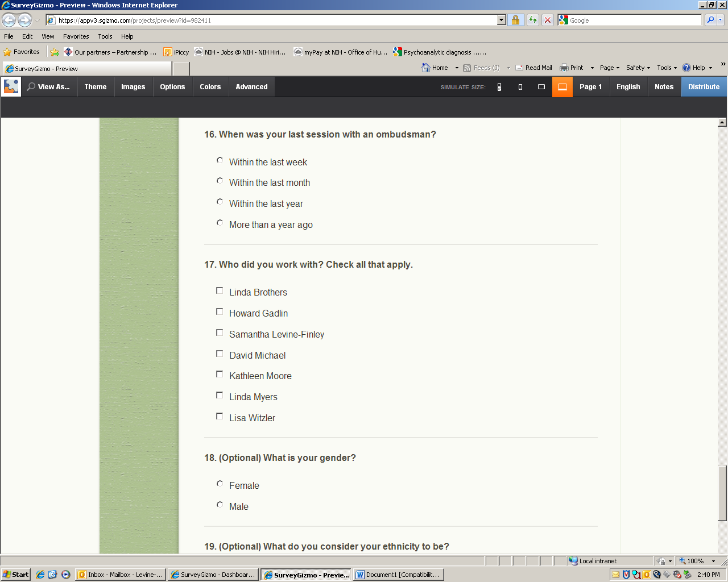Click the browser Back arrow button

coord(9,20)
